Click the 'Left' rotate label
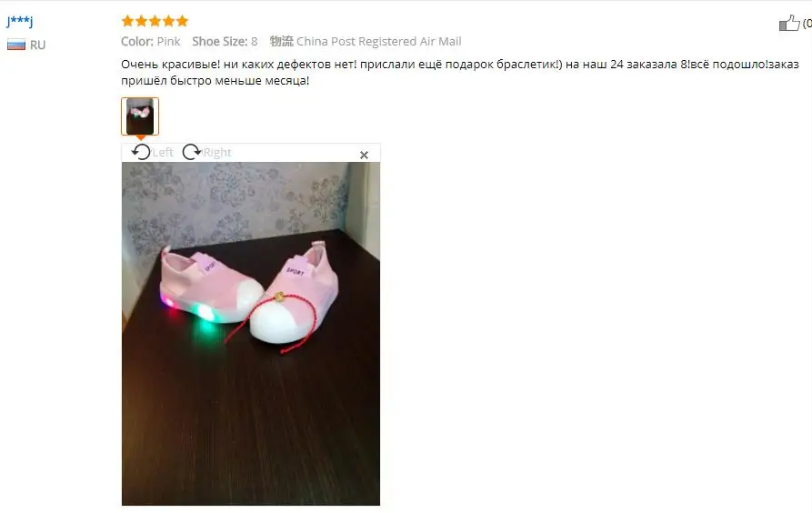Viewport: 812px width, 513px height. [x=163, y=152]
